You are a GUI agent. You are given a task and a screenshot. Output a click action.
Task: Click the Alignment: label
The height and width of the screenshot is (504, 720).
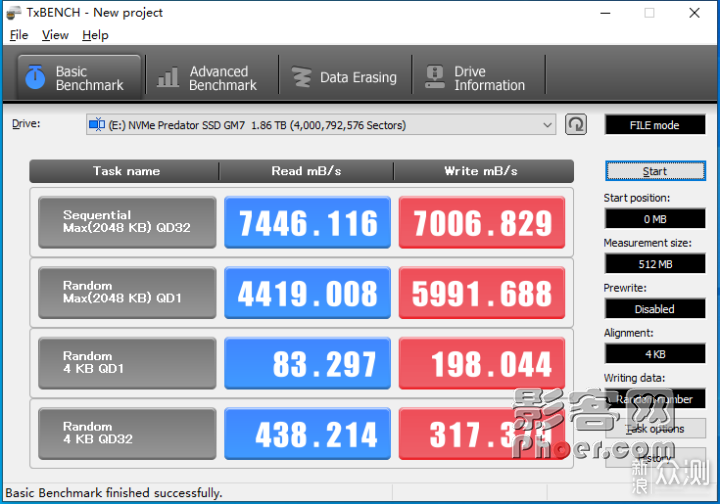tap(628, 333)
